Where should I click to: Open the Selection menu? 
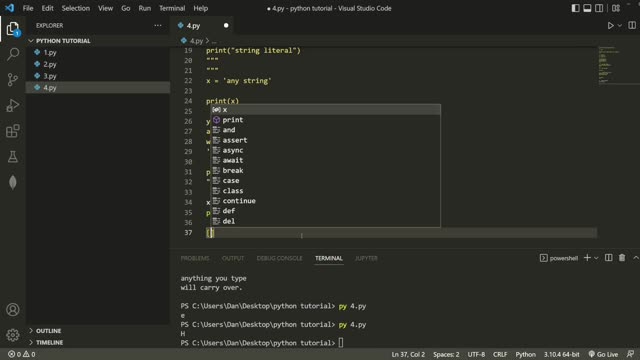[76, 8]
